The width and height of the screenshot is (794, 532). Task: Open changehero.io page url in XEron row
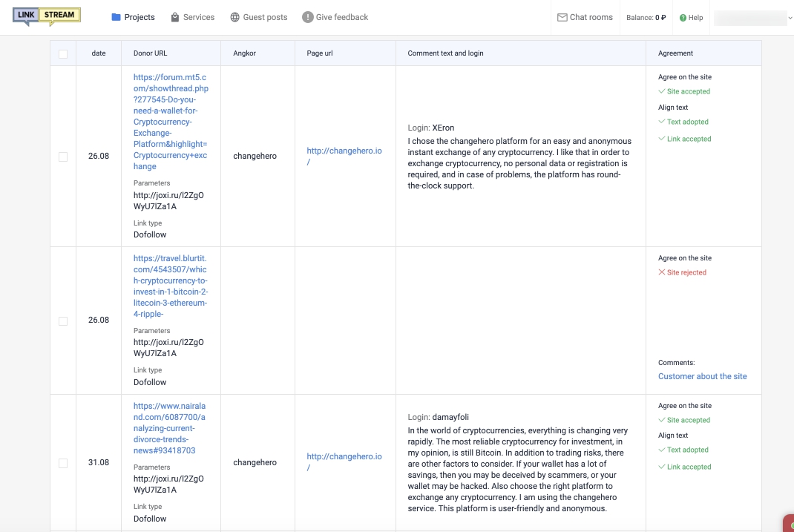coord(344,156)
